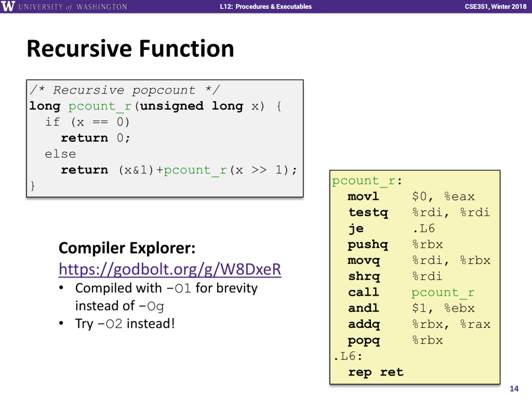This screenshot has width=532, height=399.
Task: Click the 'popq %rbx' instruction
Action: click(x=395, y=341)
